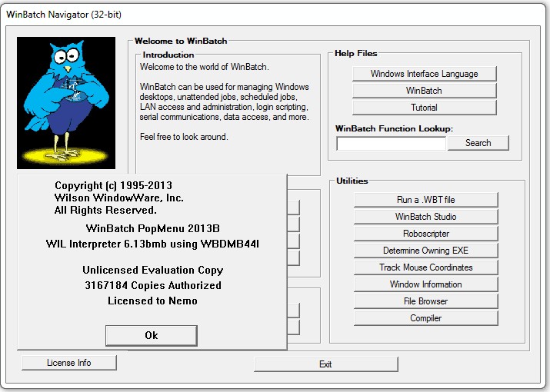The width and height of the screenshot is (550, 392).
Task: Select Run a .WBT file utility
Action: tap(426, 200)
